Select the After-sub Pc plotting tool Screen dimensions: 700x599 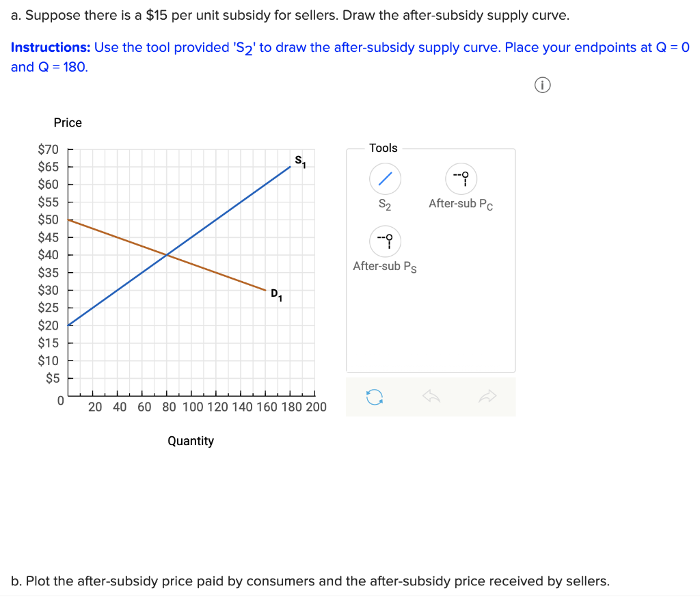tap(462, 178)
